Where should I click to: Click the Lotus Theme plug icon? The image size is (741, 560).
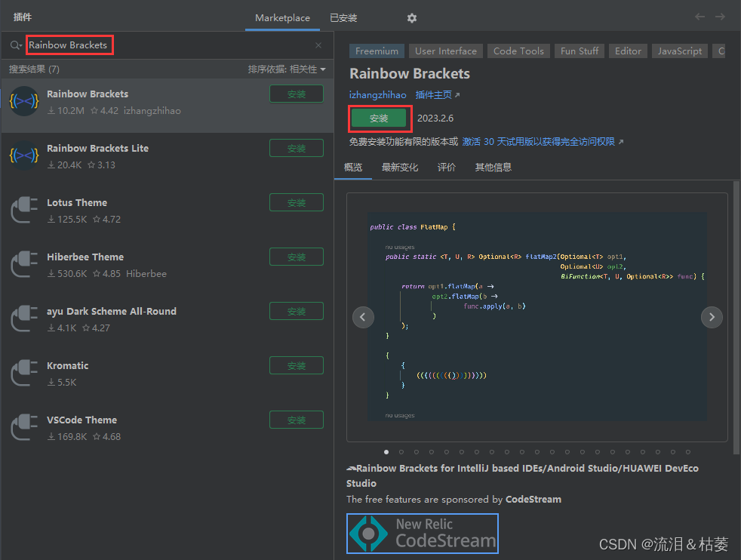click(24, 210)
